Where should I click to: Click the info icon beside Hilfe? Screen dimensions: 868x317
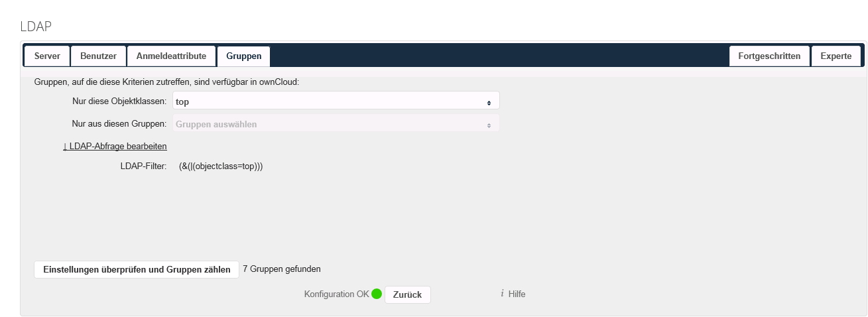[502, 293]
